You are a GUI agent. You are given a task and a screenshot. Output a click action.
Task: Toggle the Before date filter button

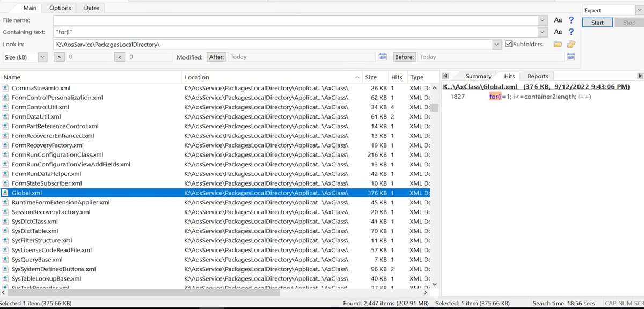[405, 57]
